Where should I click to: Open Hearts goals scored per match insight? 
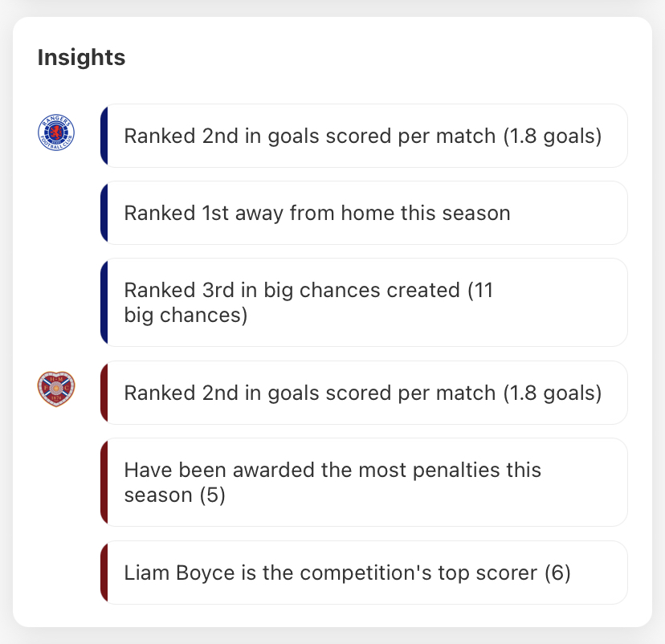[x=364, y=393]
